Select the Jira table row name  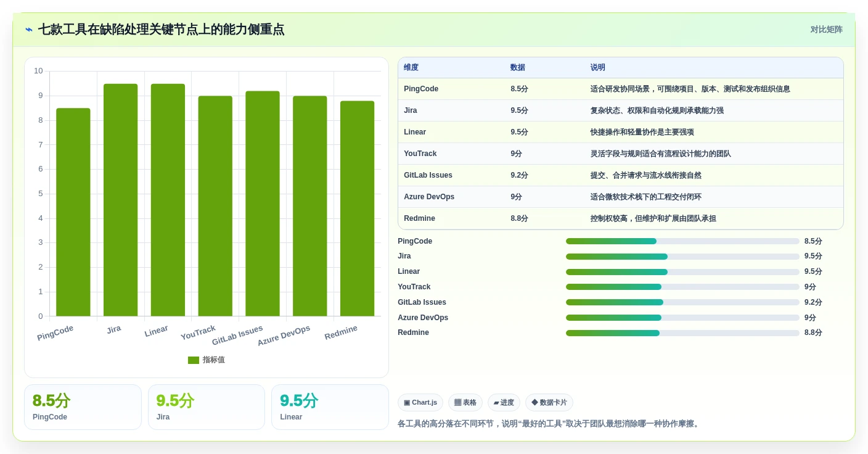coord(412,110)
